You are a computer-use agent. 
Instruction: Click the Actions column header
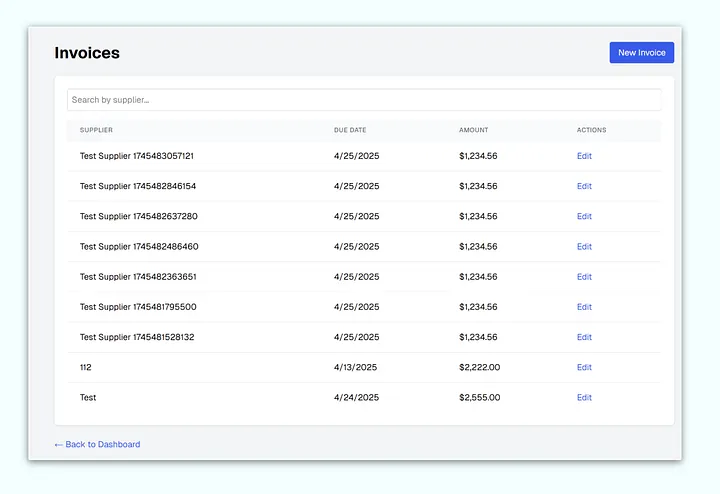point(591,130)
